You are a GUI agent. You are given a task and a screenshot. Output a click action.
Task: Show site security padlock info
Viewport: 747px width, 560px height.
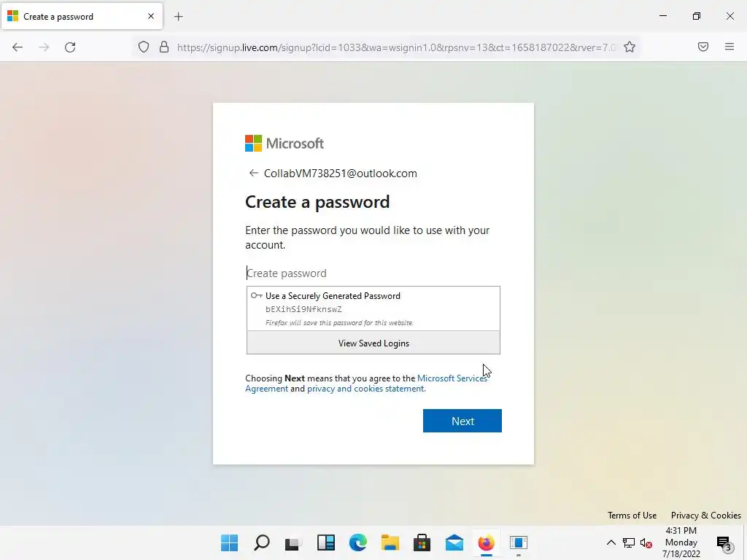tap(164, 47)
